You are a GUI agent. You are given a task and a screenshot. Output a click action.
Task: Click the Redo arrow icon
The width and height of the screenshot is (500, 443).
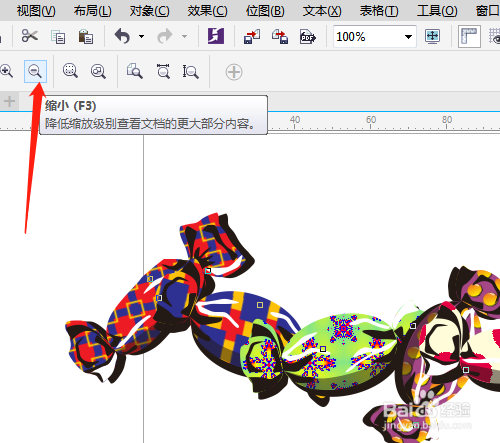tap(165, 36)
